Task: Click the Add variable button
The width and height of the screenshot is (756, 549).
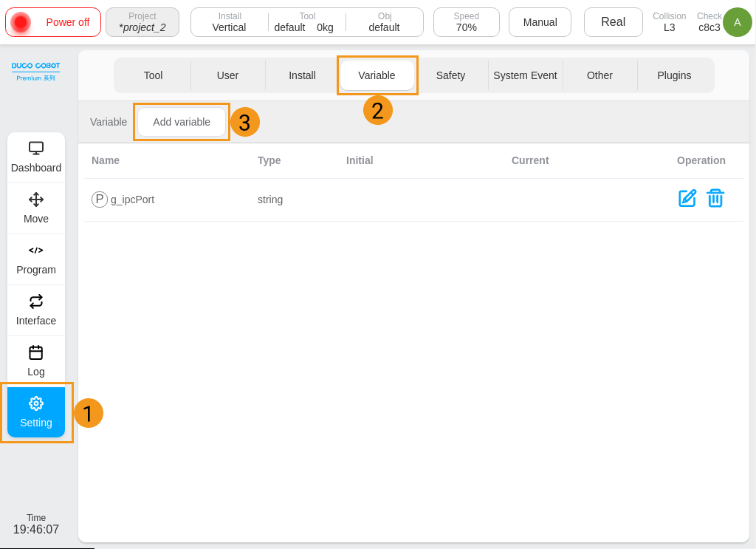Action: click(182, 122)
